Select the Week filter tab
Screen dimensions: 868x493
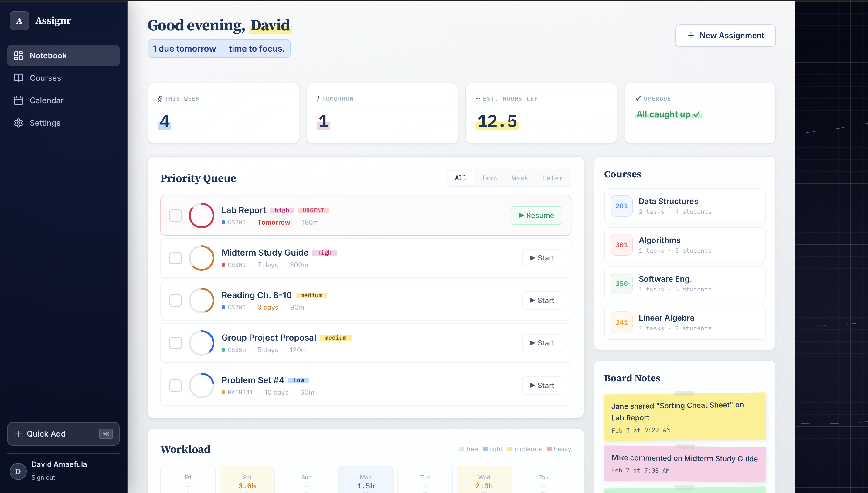tap(520, 178)
